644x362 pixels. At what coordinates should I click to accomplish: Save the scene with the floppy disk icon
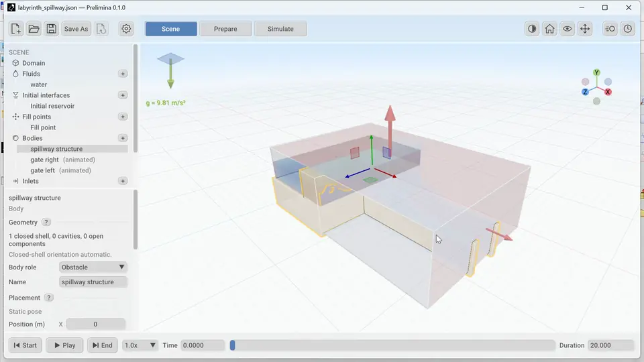pos(52,29)
